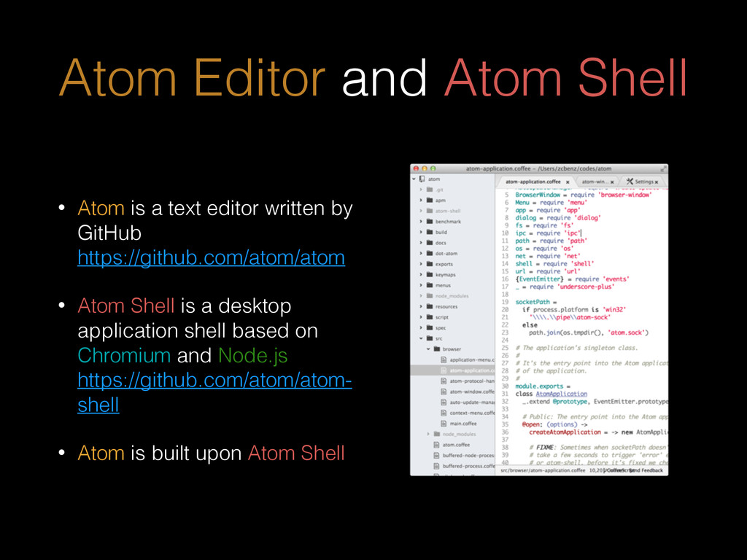This screenshot has height=560, width=747.
Task: Expand the dot-atom folder
Action: point(421,253)
